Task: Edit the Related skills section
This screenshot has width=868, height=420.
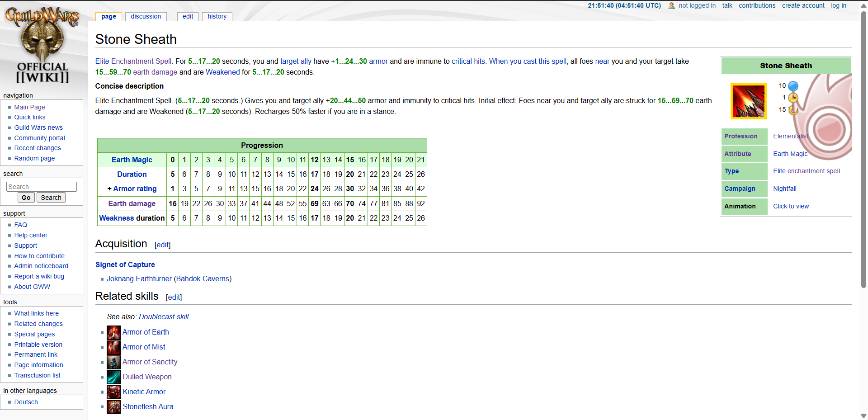Action: [x=174, y=297]
